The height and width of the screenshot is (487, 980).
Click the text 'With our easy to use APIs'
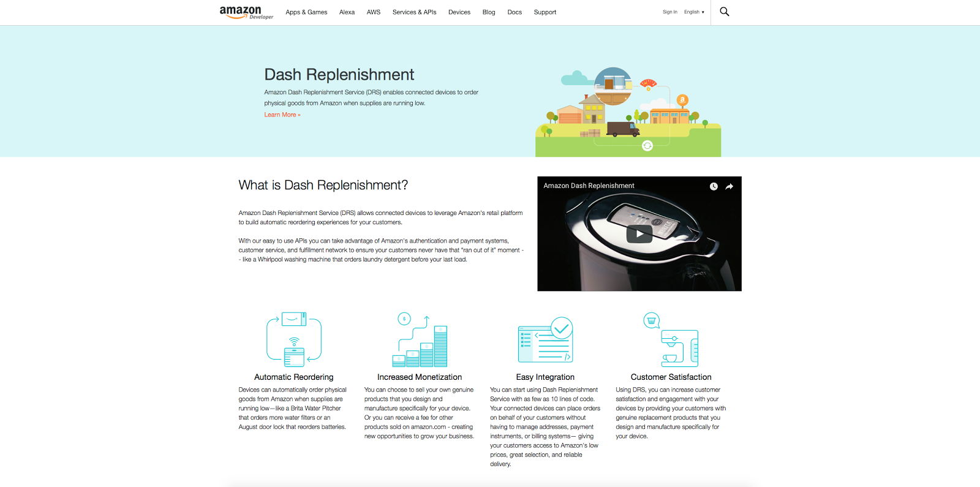click(273, 241)
